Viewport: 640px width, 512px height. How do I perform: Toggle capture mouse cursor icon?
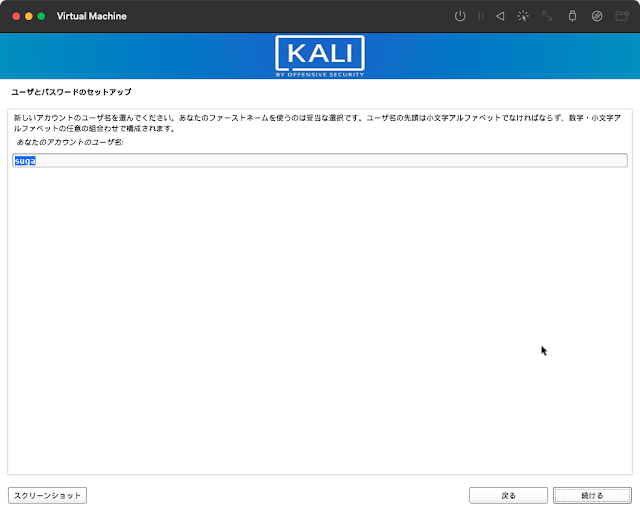[523, 16]
